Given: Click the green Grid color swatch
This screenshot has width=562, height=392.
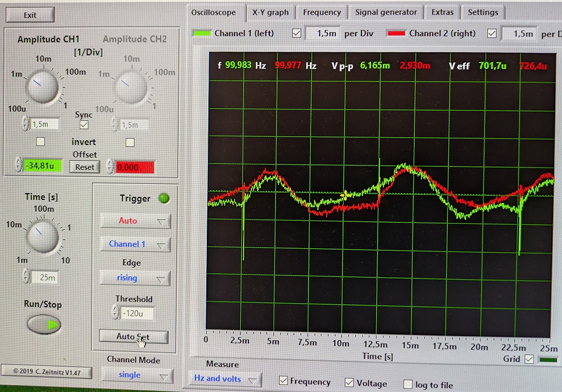Looking at the screenshot, I should (548, 360).
